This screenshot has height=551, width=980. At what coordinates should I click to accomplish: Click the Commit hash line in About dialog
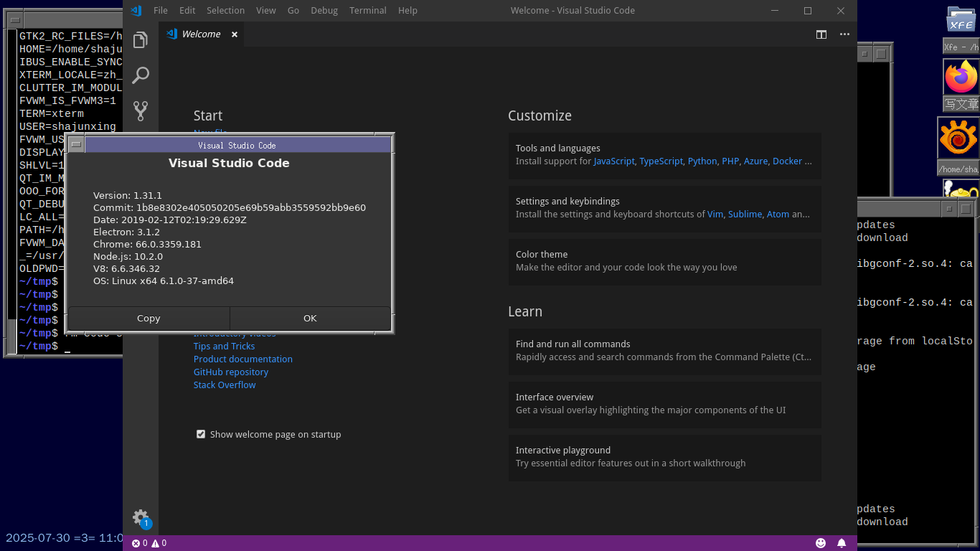pos(230,208)
